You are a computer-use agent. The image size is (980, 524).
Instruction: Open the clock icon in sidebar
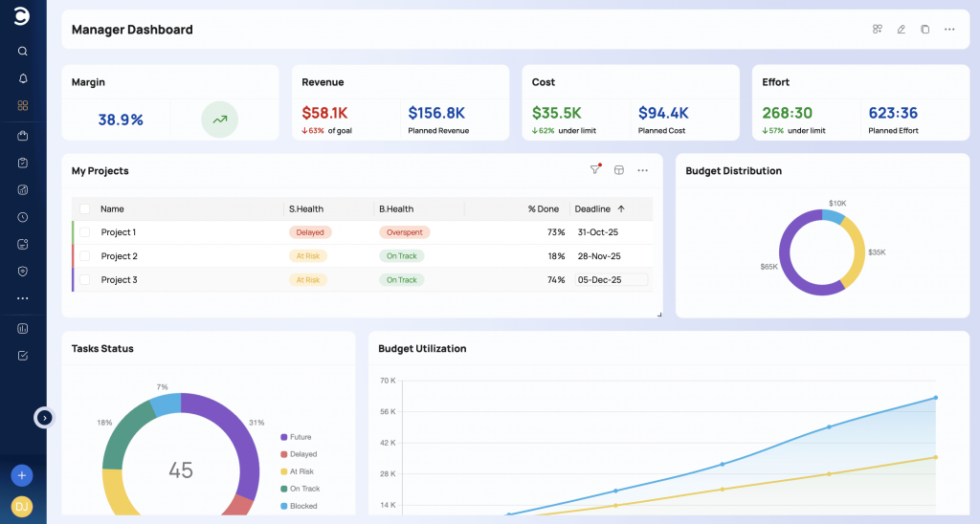pos(23,217)
